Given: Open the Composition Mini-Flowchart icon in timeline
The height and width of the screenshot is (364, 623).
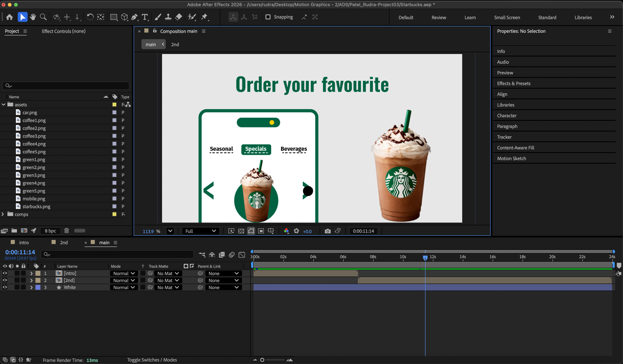Looking at the screenshot, I should (x=202, y=255).
